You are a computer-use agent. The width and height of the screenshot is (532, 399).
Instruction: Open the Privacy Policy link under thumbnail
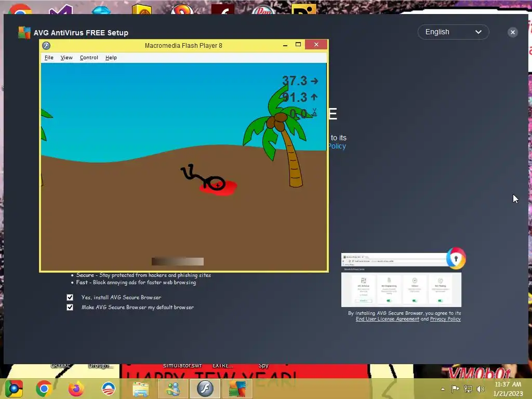click(x=445, y=319)
